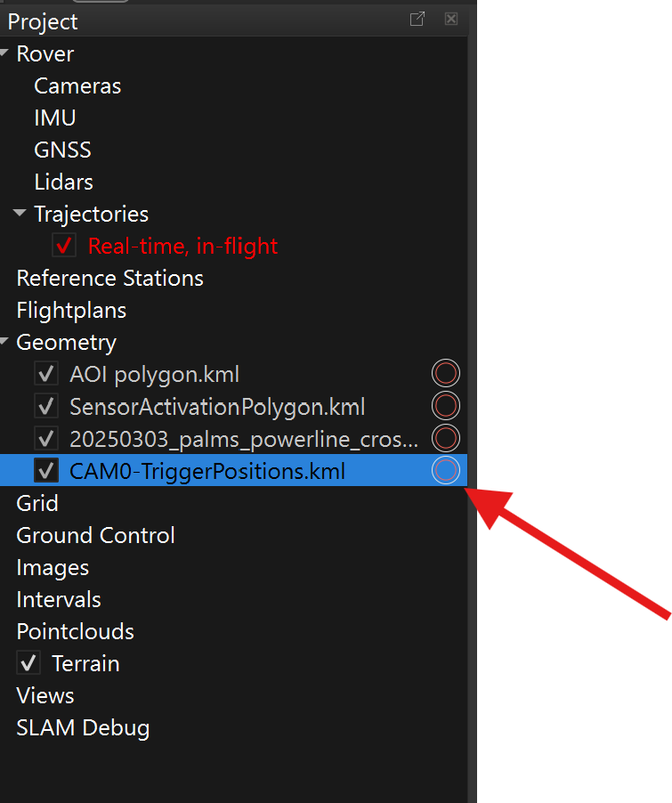Click circle icon beside AOI polygon.kml
The width and height of the screenshot is (672, 803).
pyautogui.click(x=445, y=374)
